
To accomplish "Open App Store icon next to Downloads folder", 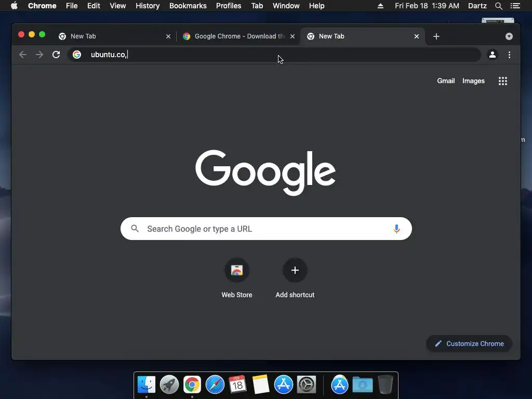I will pyautogui.click(x=340, y=385).
